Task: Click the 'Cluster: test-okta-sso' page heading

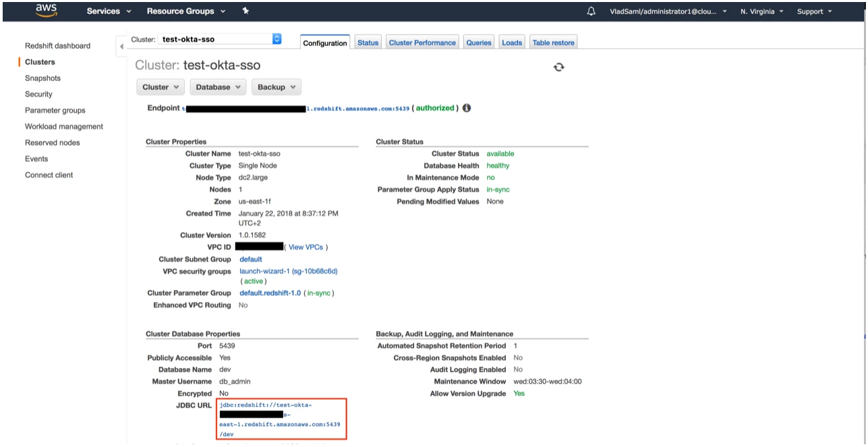Action: tap(198, 65)
